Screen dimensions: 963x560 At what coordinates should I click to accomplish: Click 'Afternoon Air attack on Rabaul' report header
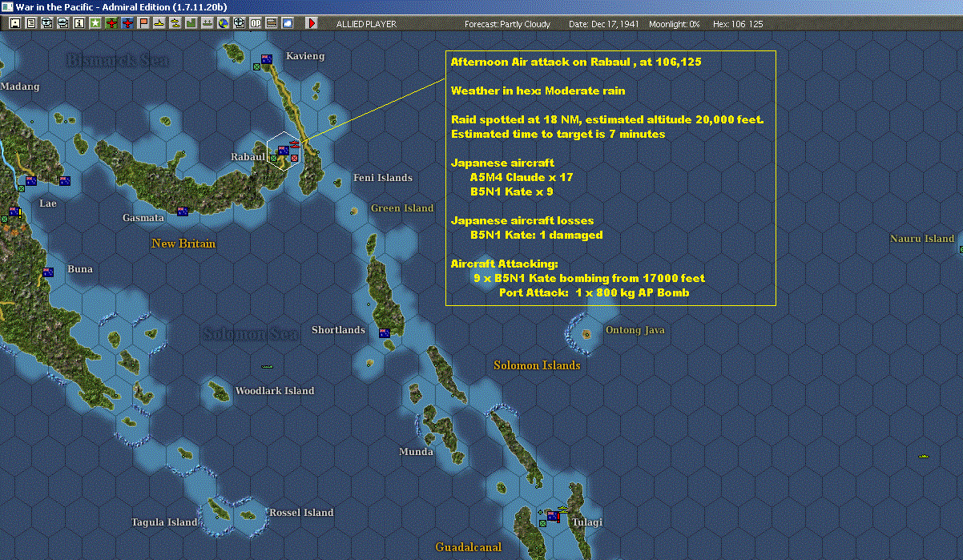(577, 62)
